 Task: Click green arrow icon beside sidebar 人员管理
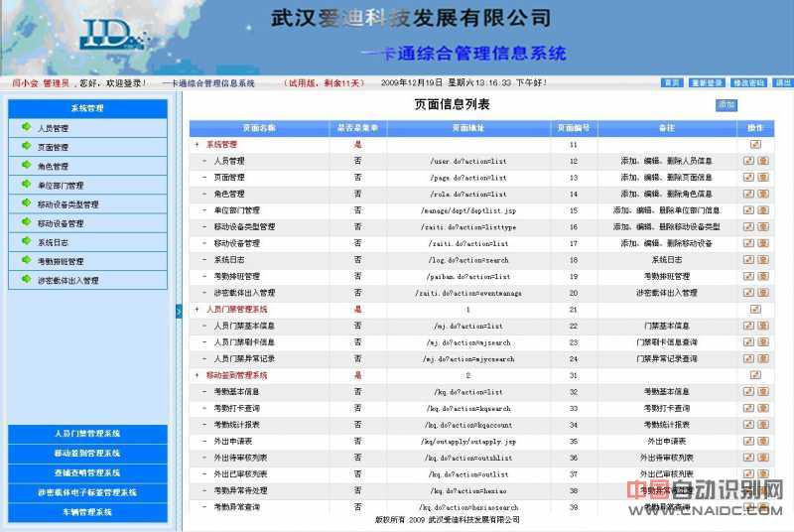[x=26, y=127]
